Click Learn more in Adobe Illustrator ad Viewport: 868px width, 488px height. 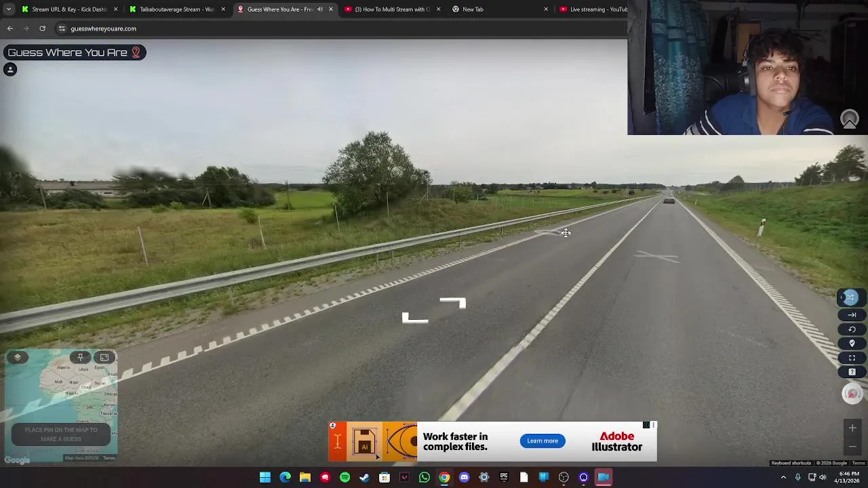tap(542, 441)
